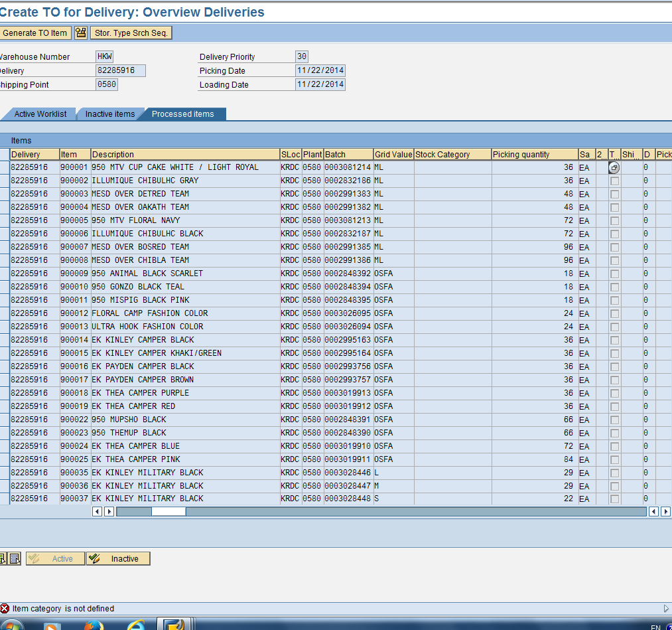The width and height of the screenshot is (672, 630).
Task: Click the red error icon in status bar
Action: click(x=5, y=608)
